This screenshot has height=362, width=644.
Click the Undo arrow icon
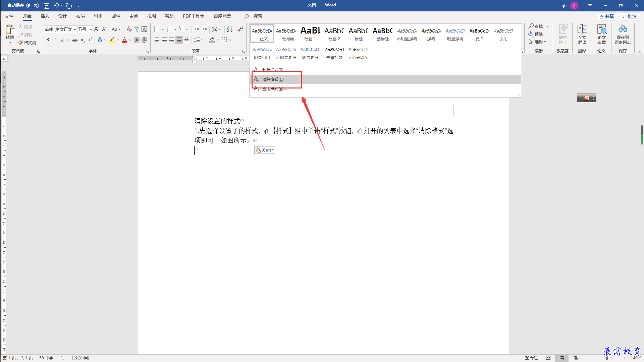click(56, 6)
